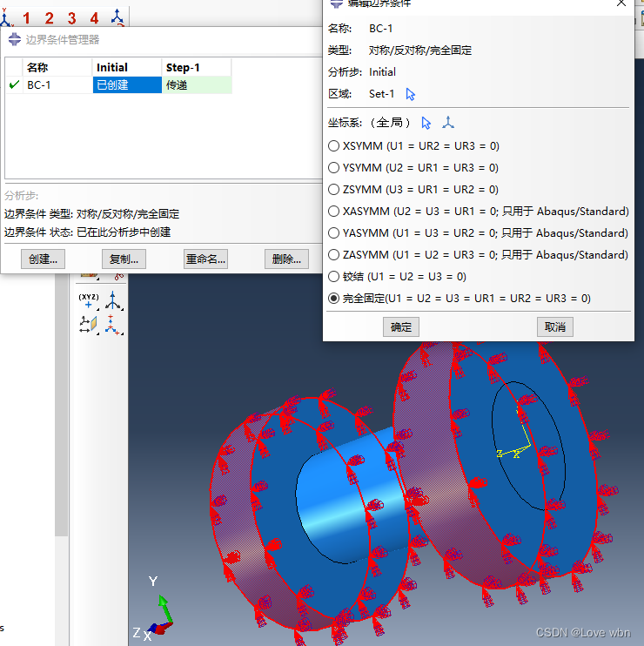Select the YASYMM antisymmetry option
This screenshot has height=646, width=644.
tap(334, 233)
